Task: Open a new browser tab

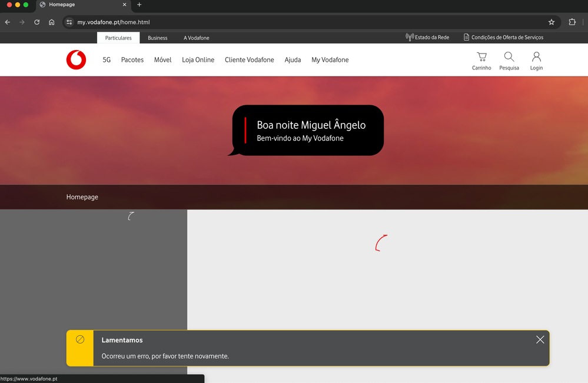Action: tap(139, 4)
